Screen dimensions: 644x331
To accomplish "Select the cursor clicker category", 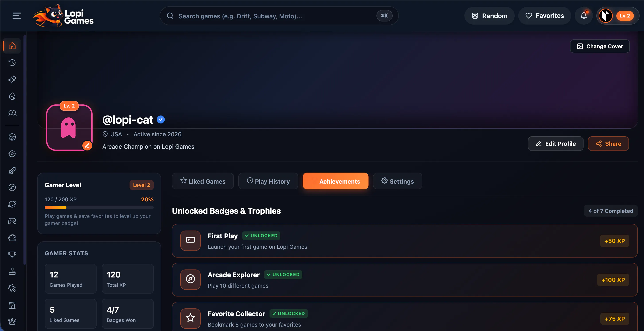I will tap(12, 288).
